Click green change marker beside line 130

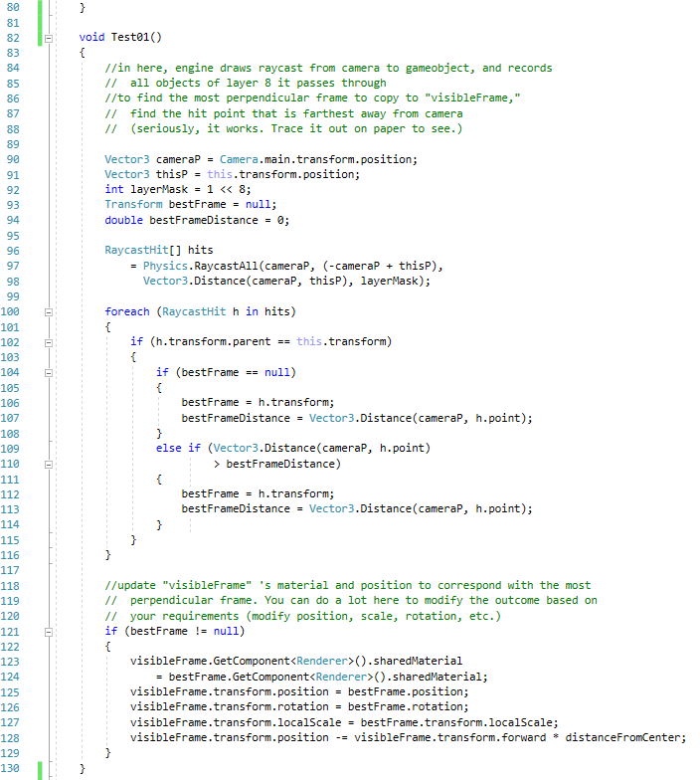(x=39, y=768)
